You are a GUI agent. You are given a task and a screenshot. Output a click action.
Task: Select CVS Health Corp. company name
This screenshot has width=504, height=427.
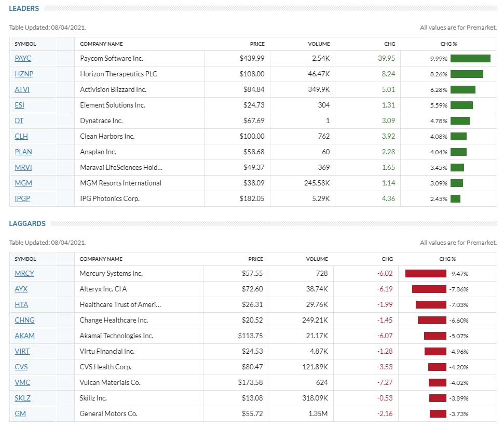pyautogui.click(x=105, y=367)
